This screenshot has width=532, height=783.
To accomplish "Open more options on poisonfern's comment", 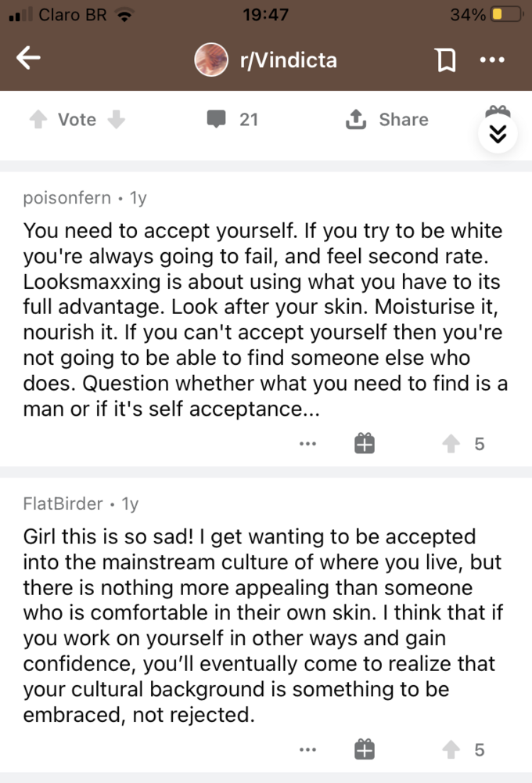I will click(x=308, y=443).
